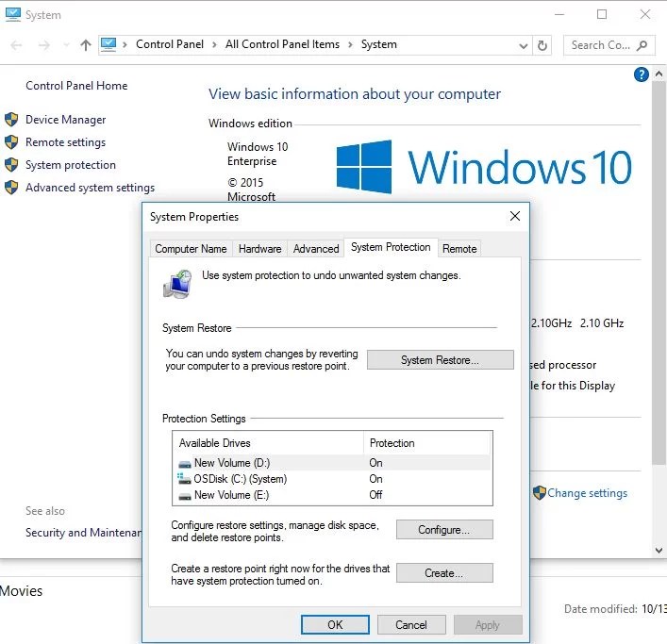667x644 pixels.
Task: Click the System window vertical scrollbar thumb
Action: click(659, 272)
